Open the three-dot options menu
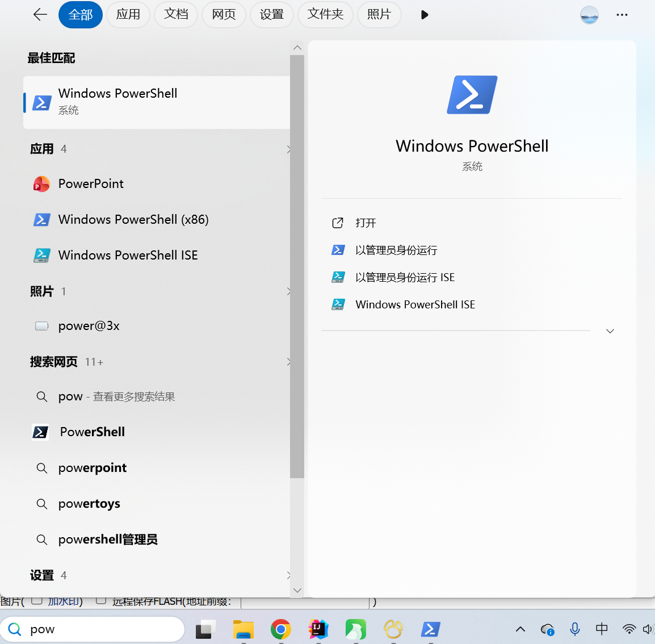Viewport: 655px width, 644px height. click(x=622, y=15)
